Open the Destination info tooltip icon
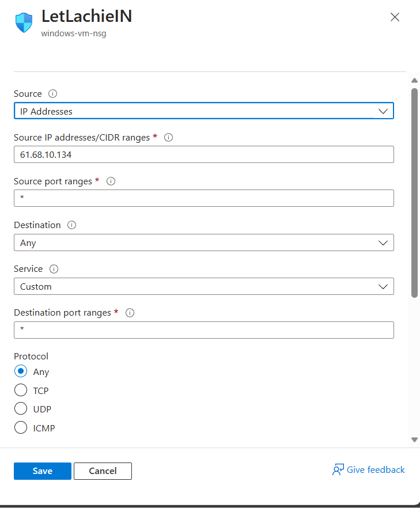The image size is (420, 508). 71,225
